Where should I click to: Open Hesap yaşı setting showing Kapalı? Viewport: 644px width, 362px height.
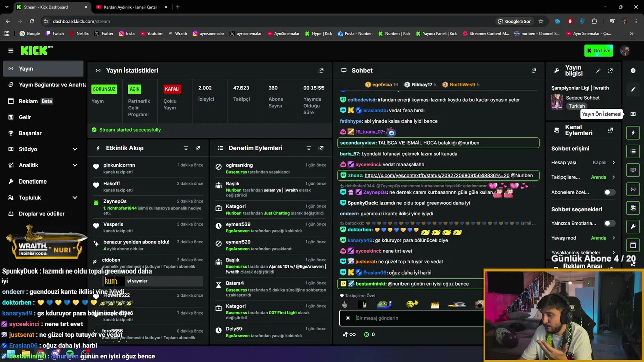[584, 163]
